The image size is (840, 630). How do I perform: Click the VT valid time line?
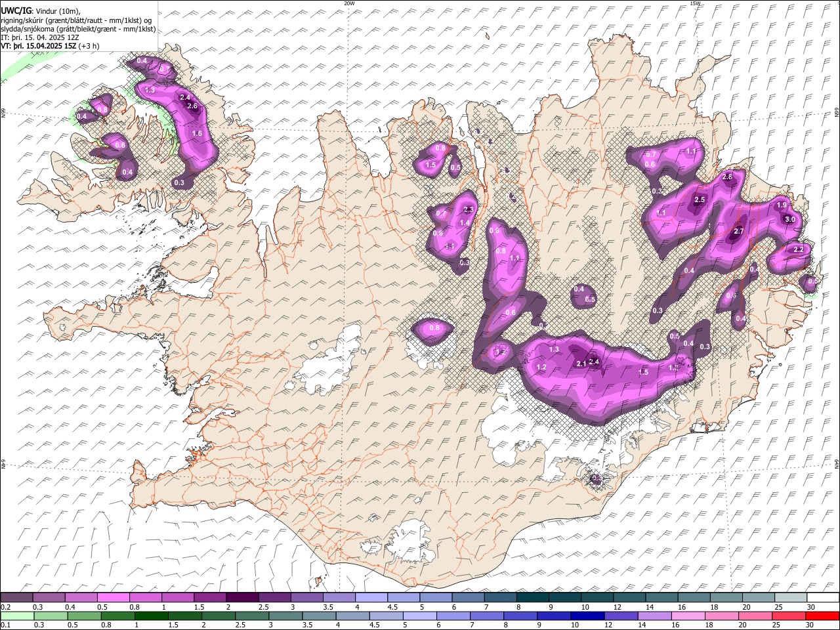pos(51,46)
